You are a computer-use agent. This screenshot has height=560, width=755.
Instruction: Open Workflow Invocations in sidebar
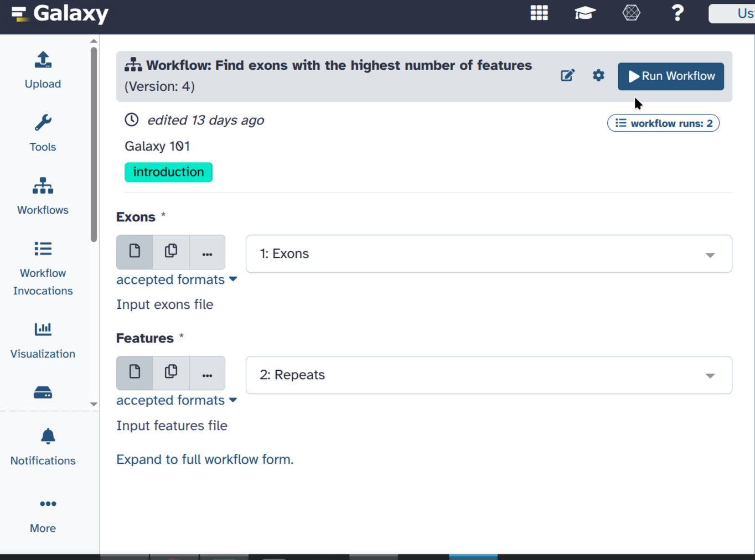click(43, 269)
